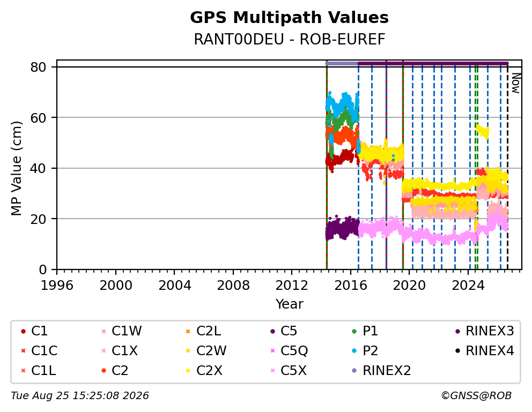Select the C1X legend entry
Screen dimensions: 532x412
[x=120, y=351]
